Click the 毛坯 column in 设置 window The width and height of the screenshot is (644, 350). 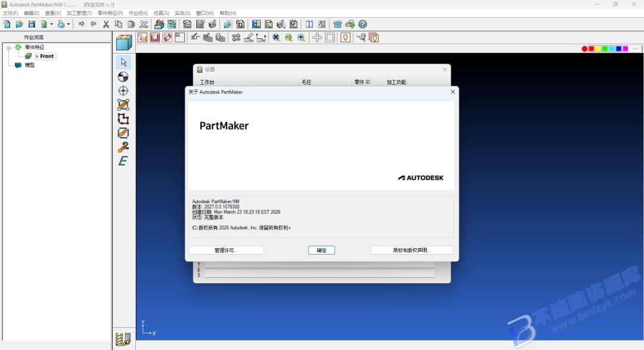(x=306, y=82)
